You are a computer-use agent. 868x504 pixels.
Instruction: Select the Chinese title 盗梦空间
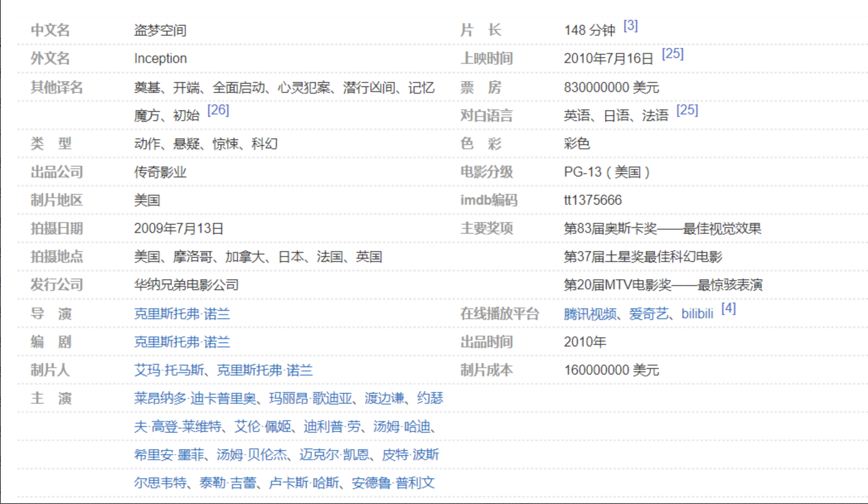(160, 30)
